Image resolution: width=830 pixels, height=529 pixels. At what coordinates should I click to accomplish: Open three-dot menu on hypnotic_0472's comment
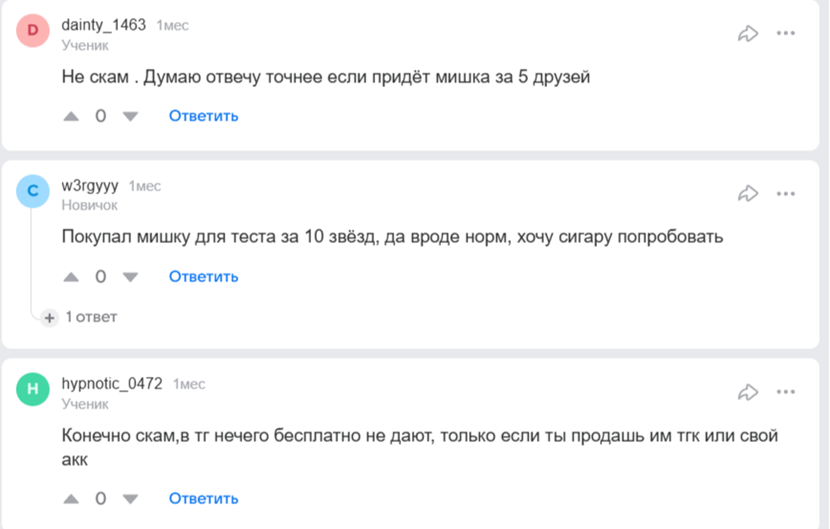coord(786,392)
